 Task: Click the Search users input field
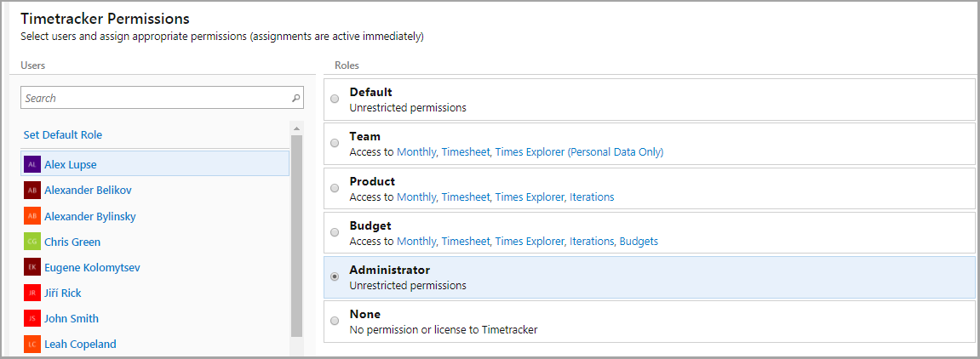click(162, 98)
